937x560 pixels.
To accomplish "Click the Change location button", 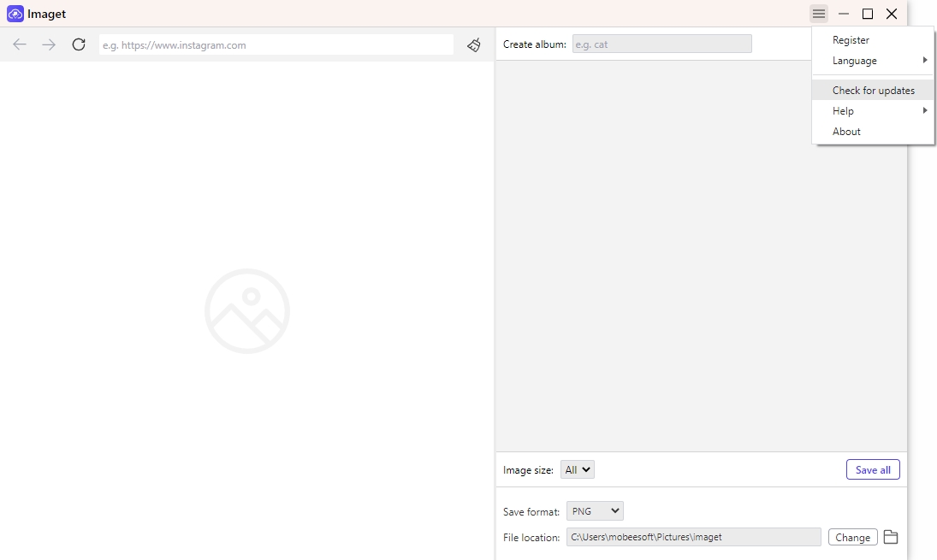I will click(x=853, y=537).
